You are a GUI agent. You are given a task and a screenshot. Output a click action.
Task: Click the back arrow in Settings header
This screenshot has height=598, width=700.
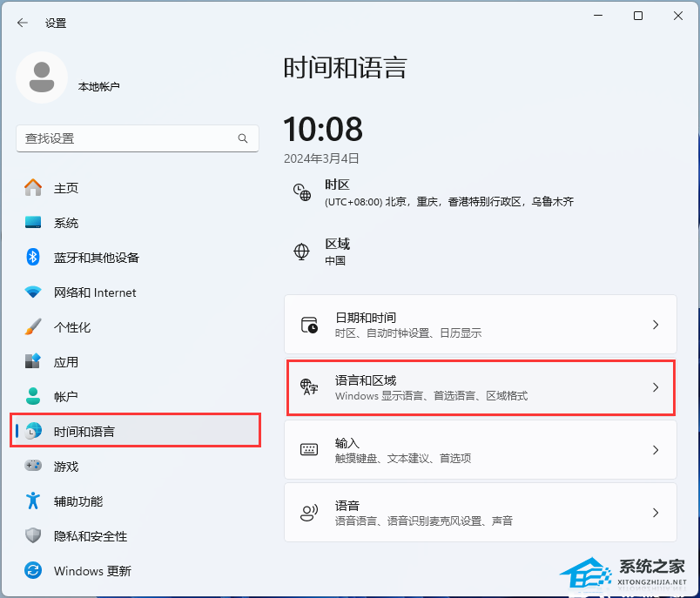pyautogui.click(x=22, y=23)
